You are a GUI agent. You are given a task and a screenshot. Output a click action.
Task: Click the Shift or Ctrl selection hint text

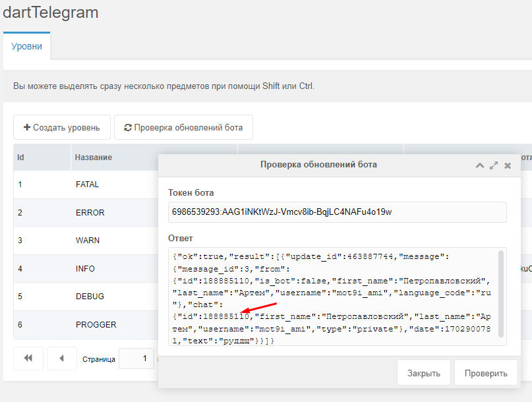164,86
